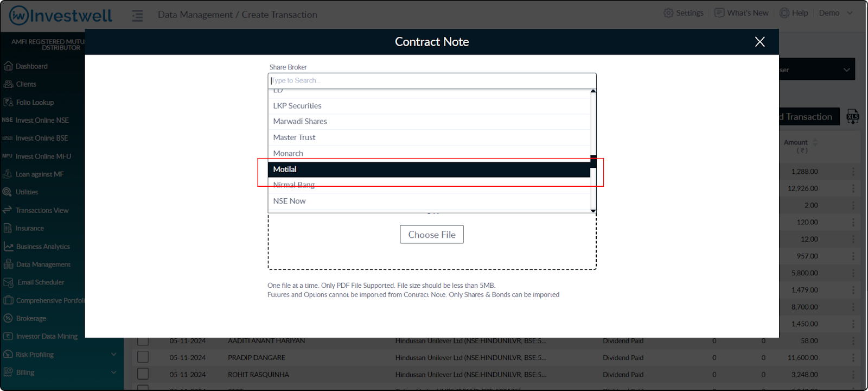Open the Billing sidebar icon

click(x=8, y=372)
